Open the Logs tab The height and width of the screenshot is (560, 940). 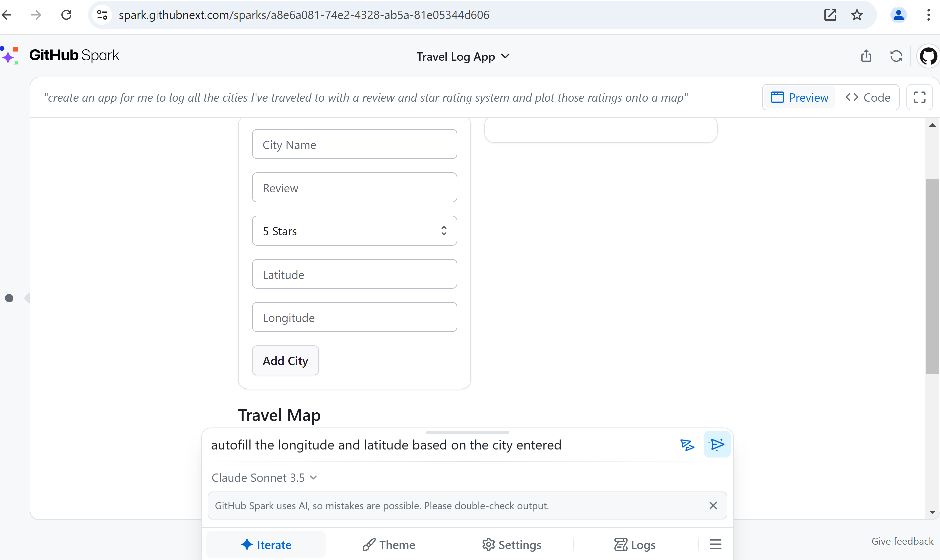pyautogui.click(x=635, y=545)
